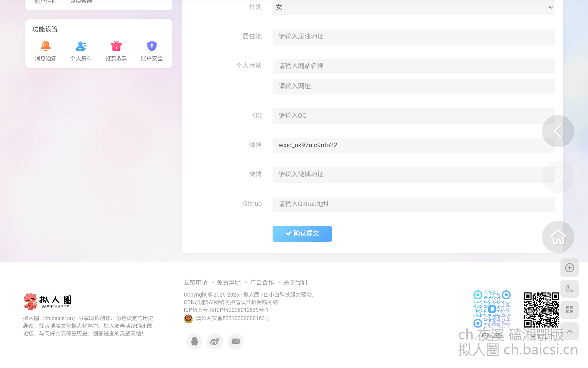Click the 微博 address input field
The height and width of the screenshot is (368, 588).
coord(414,175)
